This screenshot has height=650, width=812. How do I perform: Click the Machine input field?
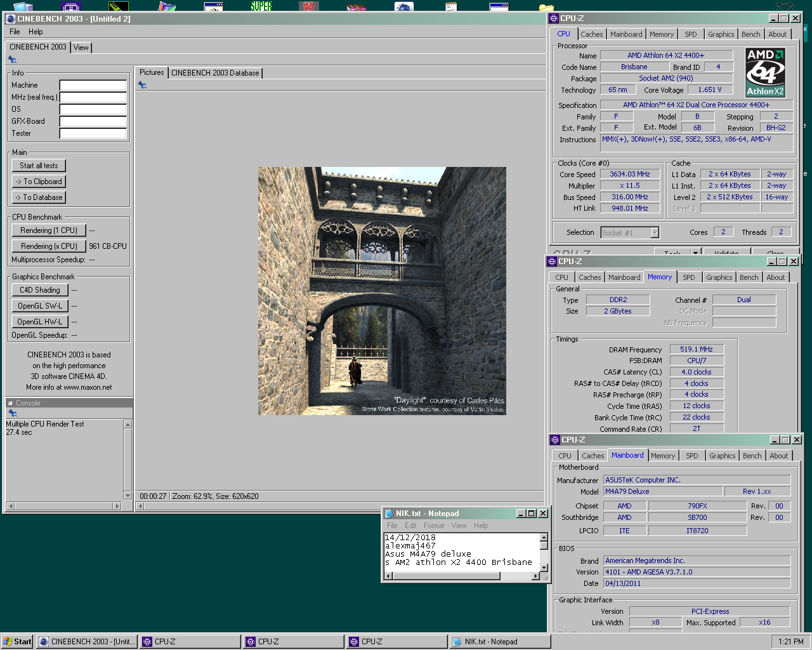(93, 85)
